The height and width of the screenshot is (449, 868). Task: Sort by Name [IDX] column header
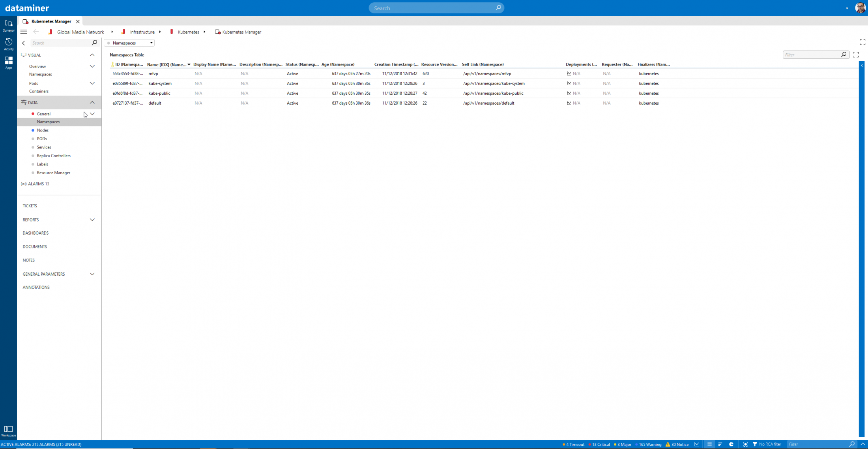(168, 64)
